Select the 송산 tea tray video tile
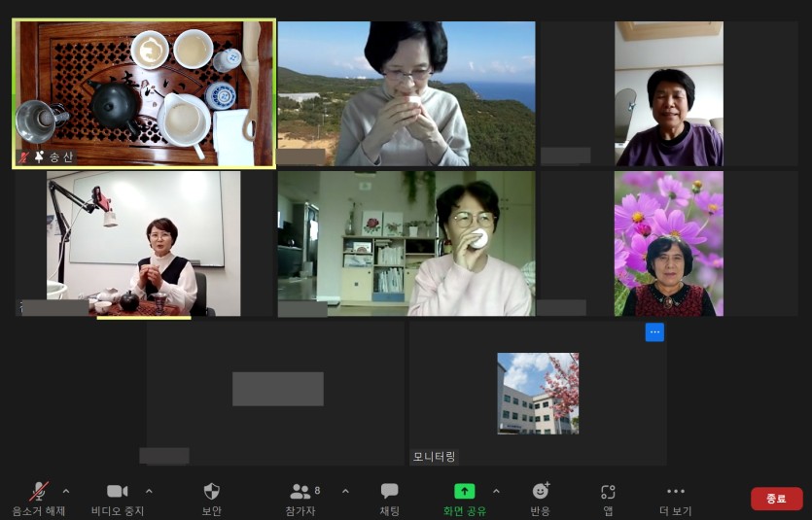Screen dimensions: 812x520 [x=144, y=93]
